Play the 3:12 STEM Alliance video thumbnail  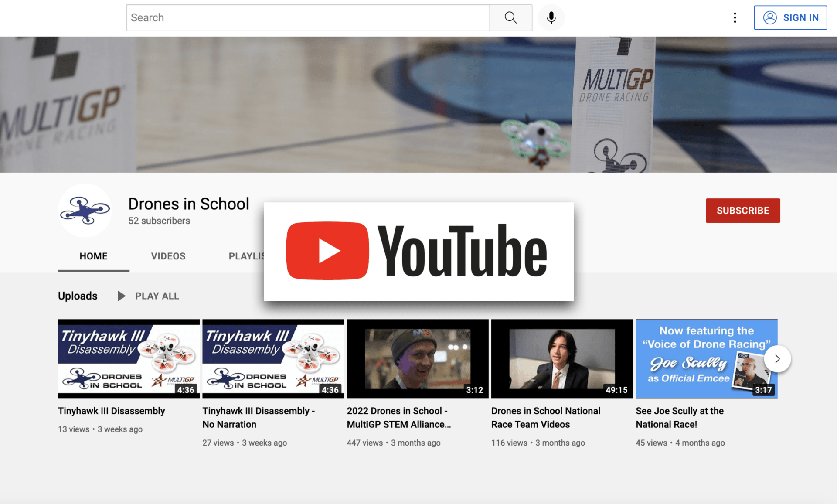[418, 359]
